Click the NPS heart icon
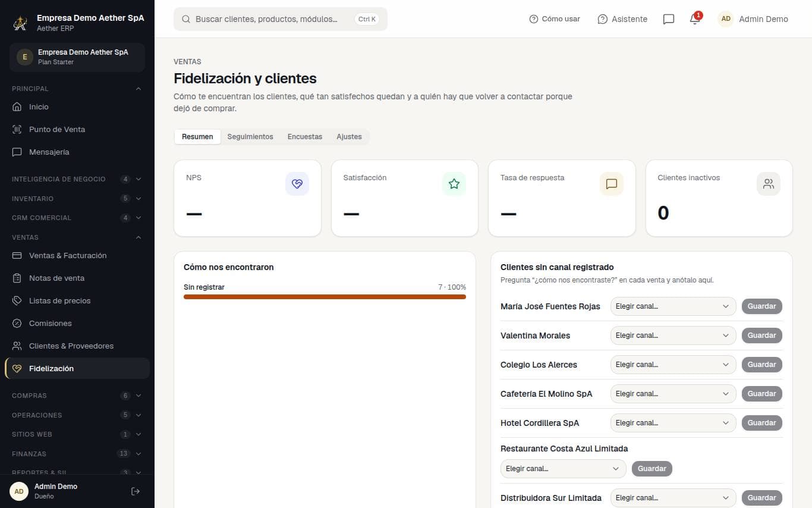The image size is (812, 508). [297, 184]
